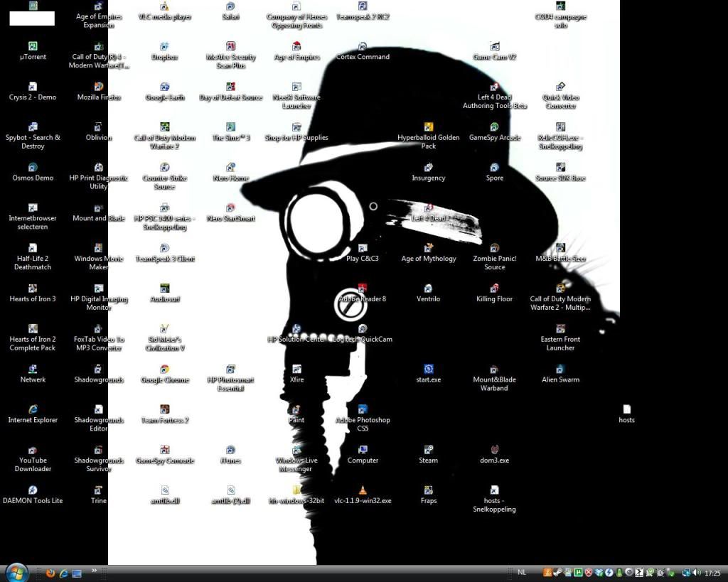728x582 pixels.
Task: Select the Oblivion game shortcut
Action: point(98,131)
